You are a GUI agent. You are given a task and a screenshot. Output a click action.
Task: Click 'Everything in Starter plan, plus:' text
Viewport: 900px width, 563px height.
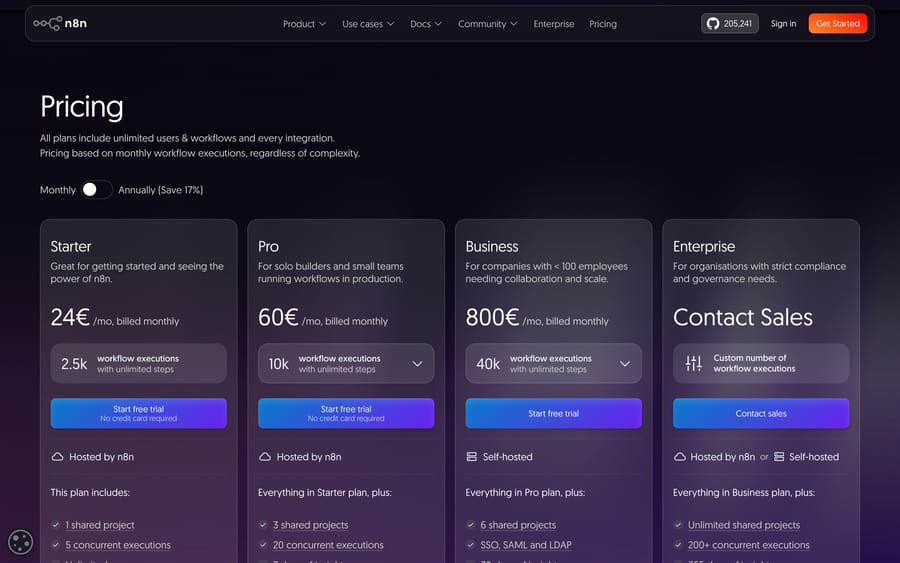point(325,492)
